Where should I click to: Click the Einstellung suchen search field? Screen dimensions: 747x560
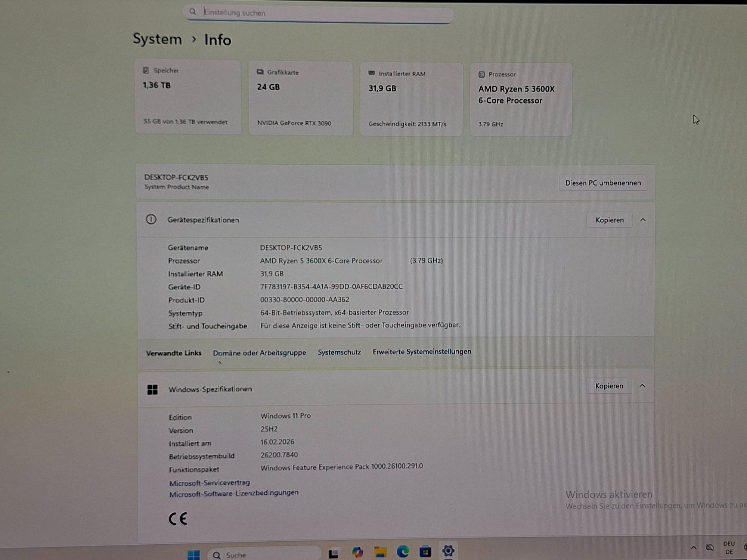click(321, 13)
